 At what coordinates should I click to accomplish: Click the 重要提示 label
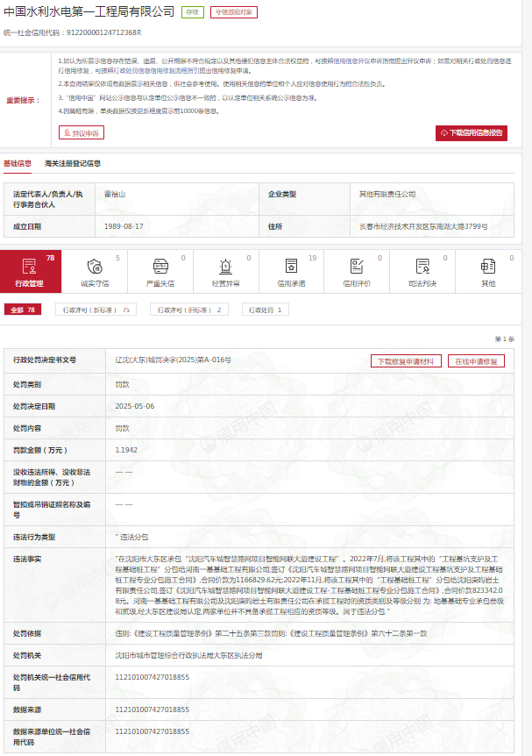pyautogui.click(x=23, y=100)
